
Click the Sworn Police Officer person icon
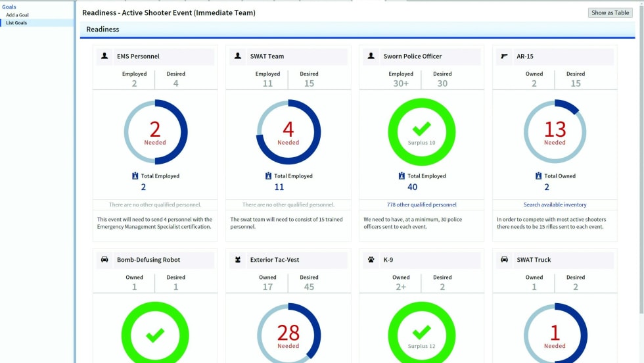tap(371, 57)
